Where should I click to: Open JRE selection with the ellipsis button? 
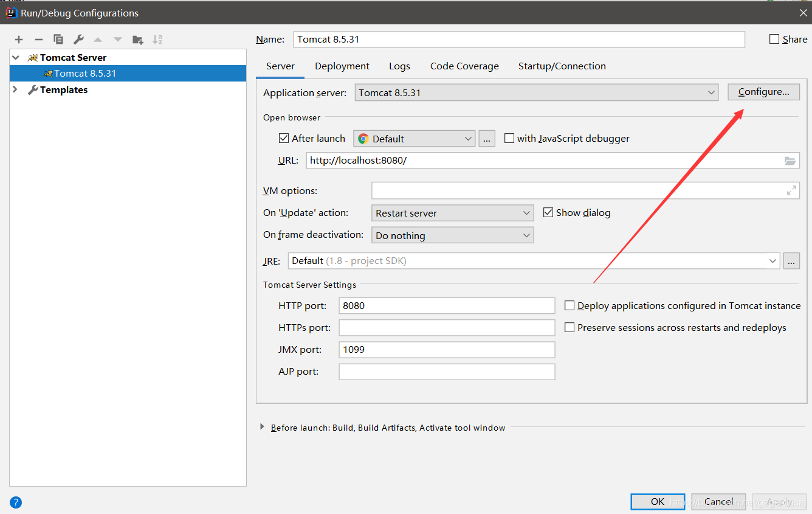tap(791, 261)
